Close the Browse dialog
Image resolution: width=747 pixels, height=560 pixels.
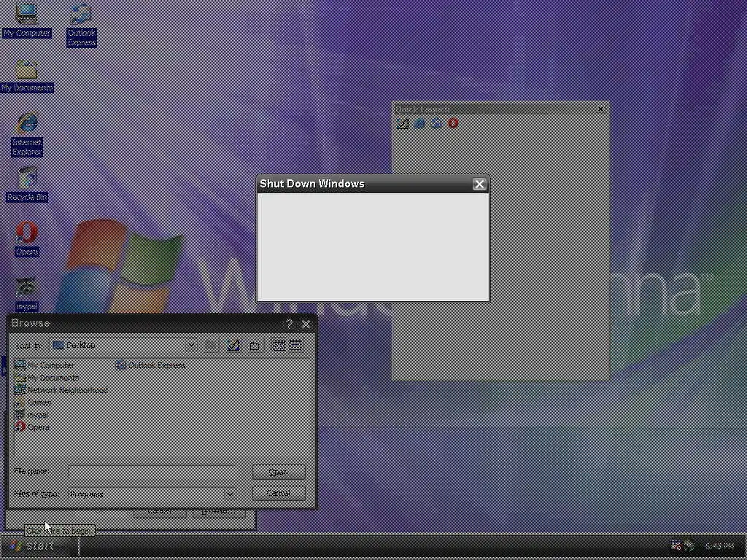pyautogui.click(x=306, y=324)
